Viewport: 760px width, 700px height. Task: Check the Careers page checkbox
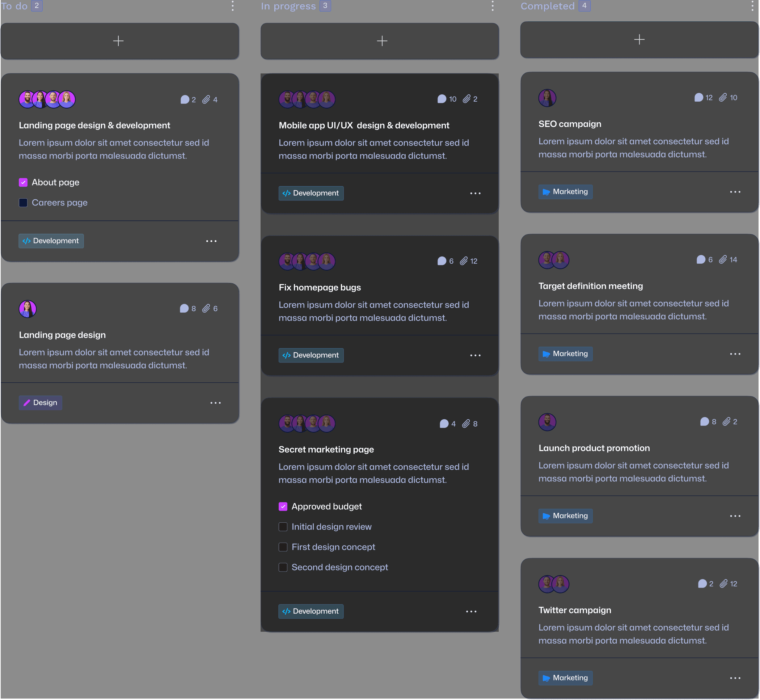[x=23, y=203]
